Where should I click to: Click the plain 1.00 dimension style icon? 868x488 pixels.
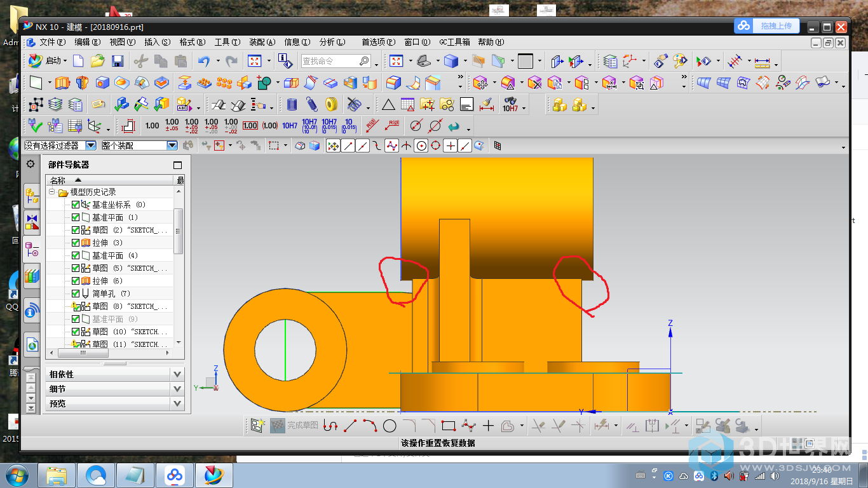(x=153, y=126)
